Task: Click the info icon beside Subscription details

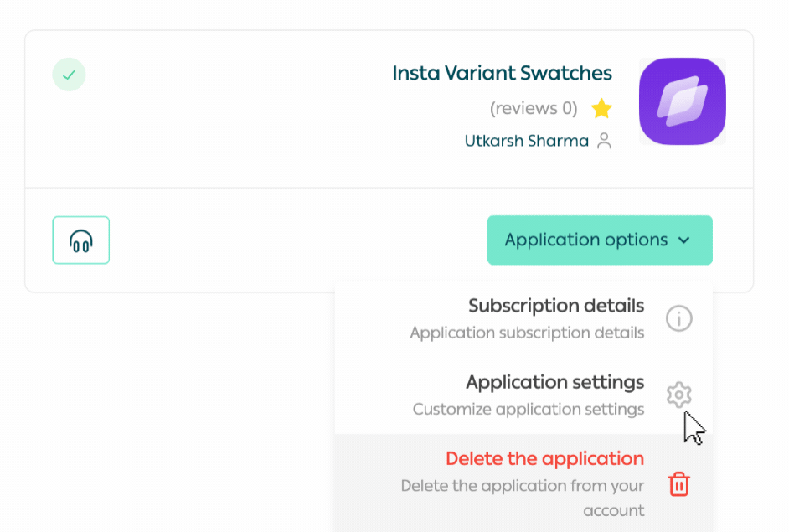Action: [678, 318]
